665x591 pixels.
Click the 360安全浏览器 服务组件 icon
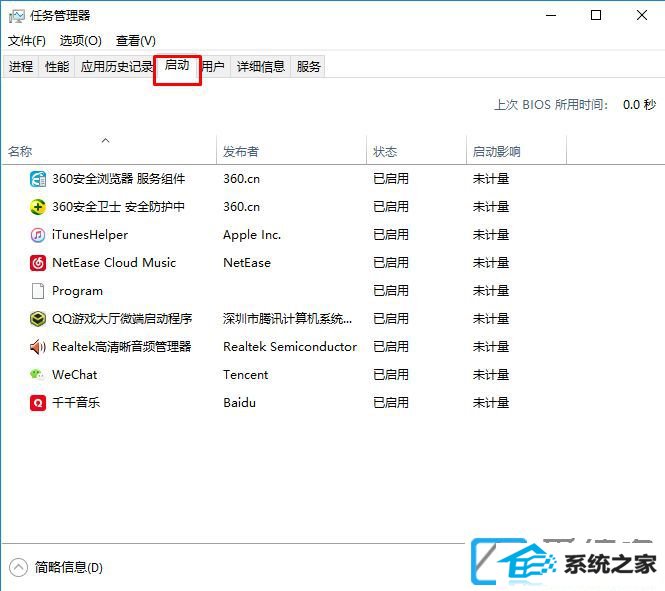pos(38,179)
